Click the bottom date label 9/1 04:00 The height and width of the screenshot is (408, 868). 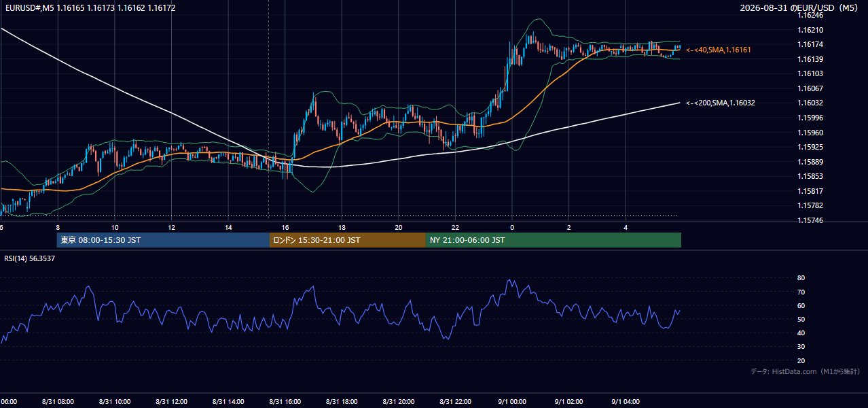click(626, 401)
